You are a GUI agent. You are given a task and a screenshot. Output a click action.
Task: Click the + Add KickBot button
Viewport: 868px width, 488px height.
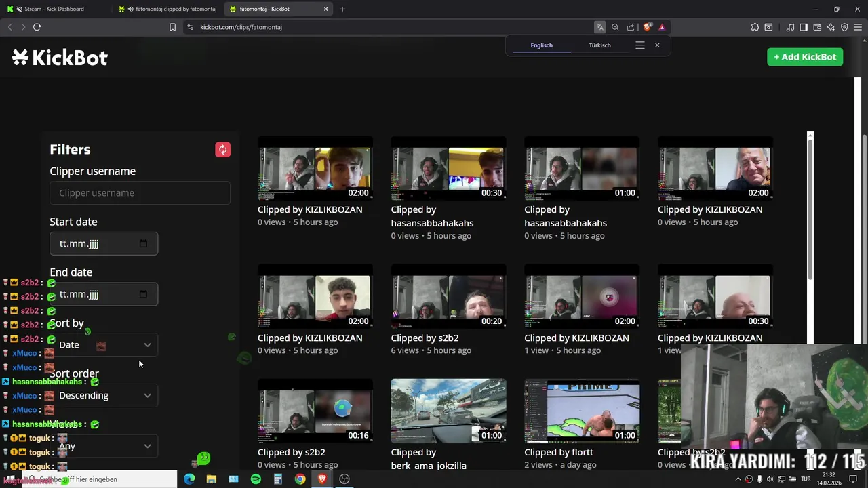pyautogui.click(x=805, y=57)
